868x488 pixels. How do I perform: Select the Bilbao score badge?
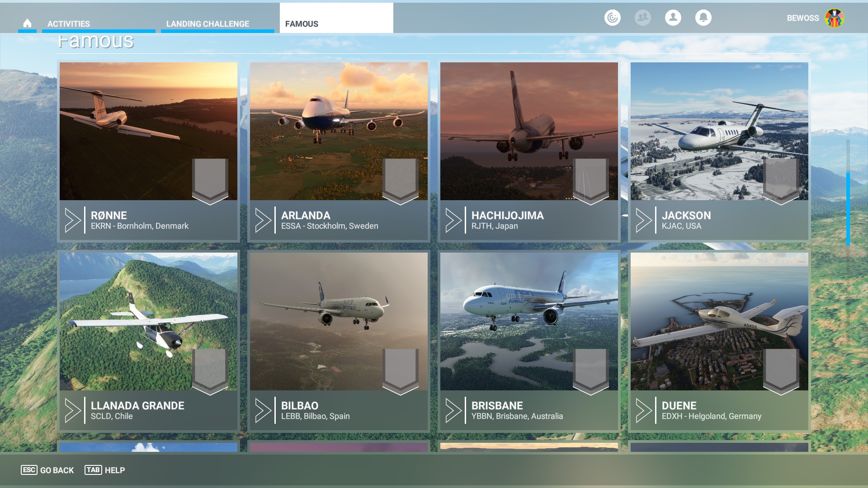click(401, 371)
